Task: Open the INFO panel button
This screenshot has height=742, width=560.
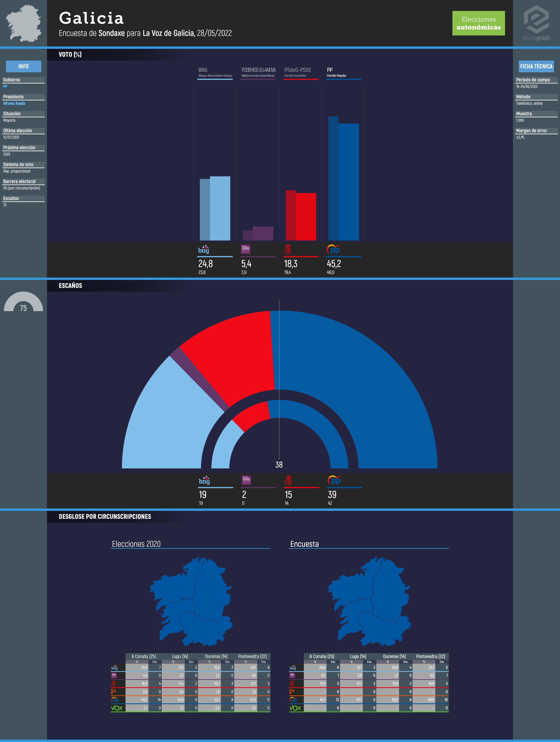Action: click(x=24, y=66)
